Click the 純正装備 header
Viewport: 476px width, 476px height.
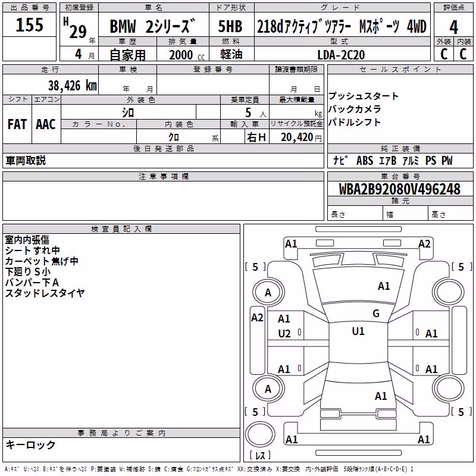400,148
